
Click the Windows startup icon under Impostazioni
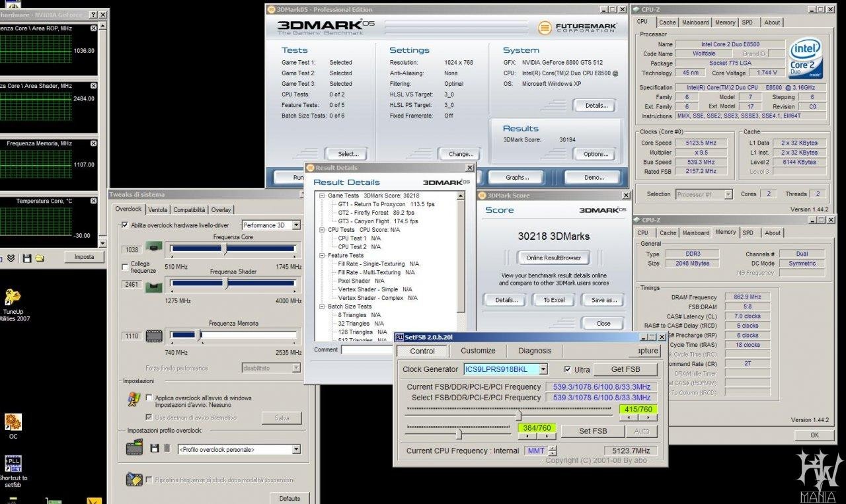point(134,399)
